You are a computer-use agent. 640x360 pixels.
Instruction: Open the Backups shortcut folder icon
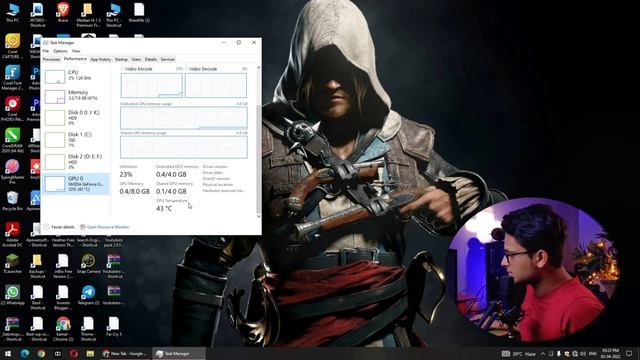click(37, 266)
